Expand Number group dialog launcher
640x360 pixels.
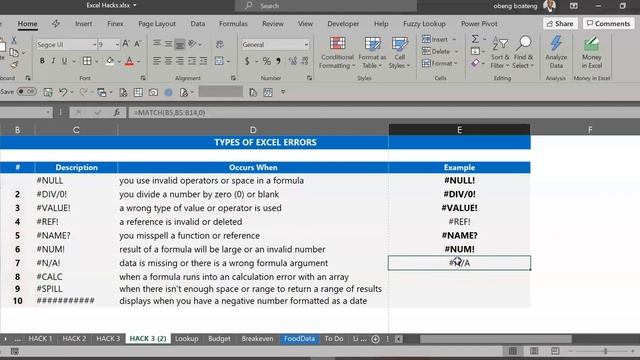[x=309, y=78]
